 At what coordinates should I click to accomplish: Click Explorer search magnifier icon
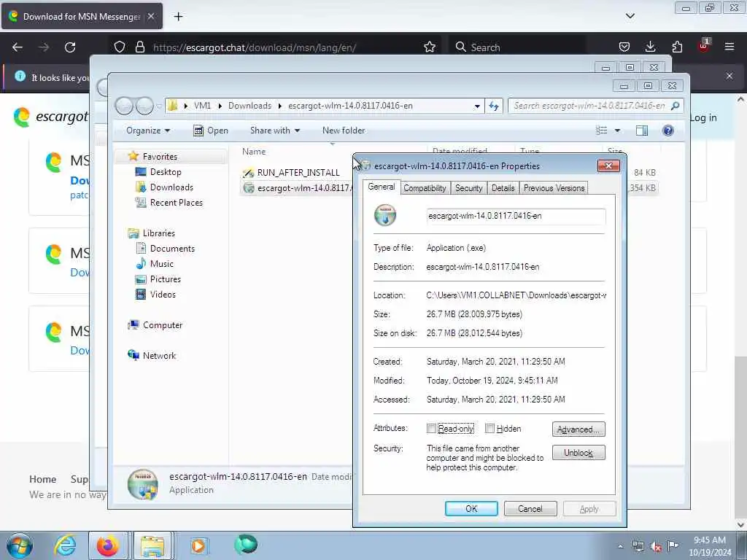[675, 106]
